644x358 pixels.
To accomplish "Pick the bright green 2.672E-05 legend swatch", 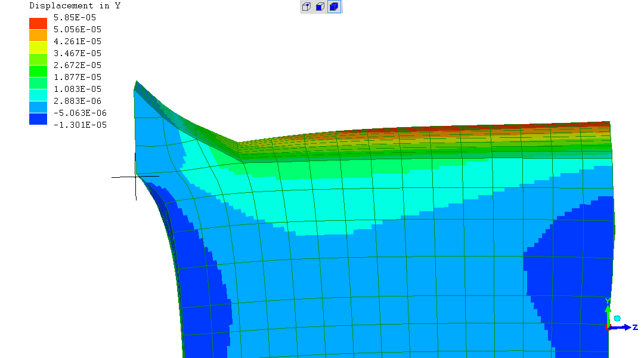I will [x=38, y=71].
